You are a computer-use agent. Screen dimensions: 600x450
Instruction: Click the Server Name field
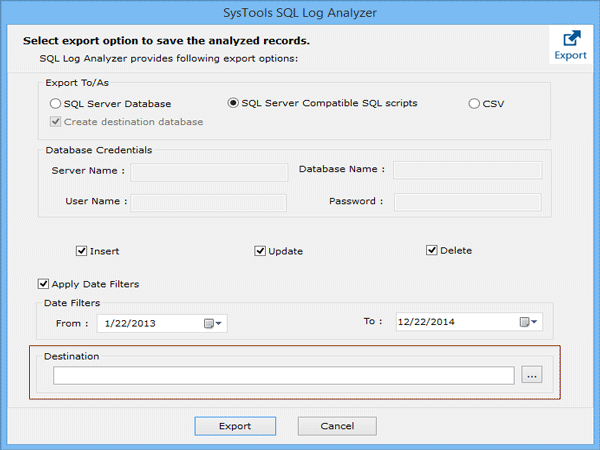click(x=209, y=172)
